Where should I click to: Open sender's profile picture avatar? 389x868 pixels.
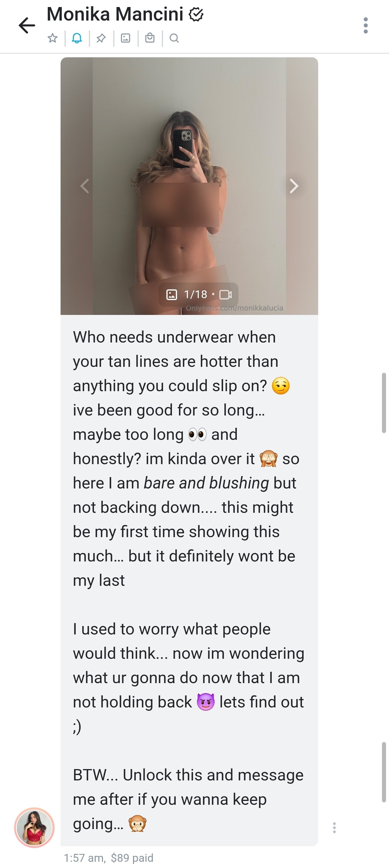pyautogui.click(x=34, y=827)
